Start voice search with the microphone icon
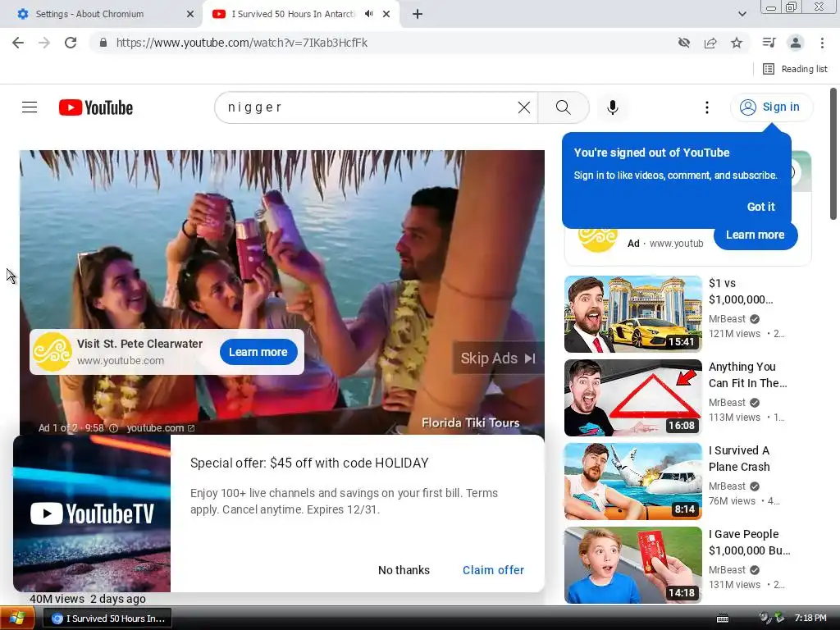This screenshot has height=630, width=840. click(x=612, y=107)
